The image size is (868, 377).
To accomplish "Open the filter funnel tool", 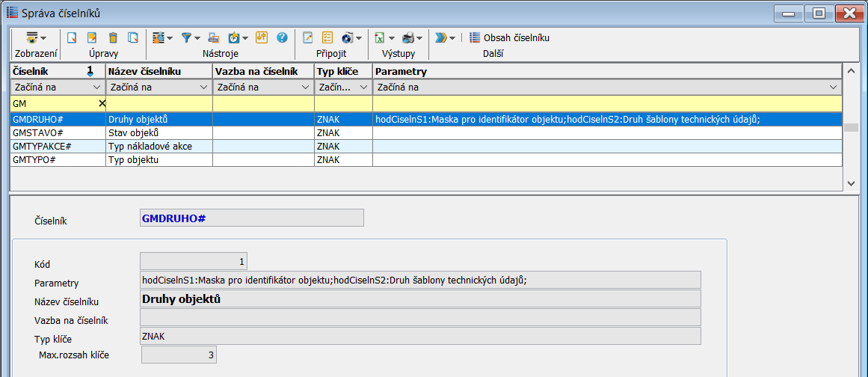I will coord(187,37).
